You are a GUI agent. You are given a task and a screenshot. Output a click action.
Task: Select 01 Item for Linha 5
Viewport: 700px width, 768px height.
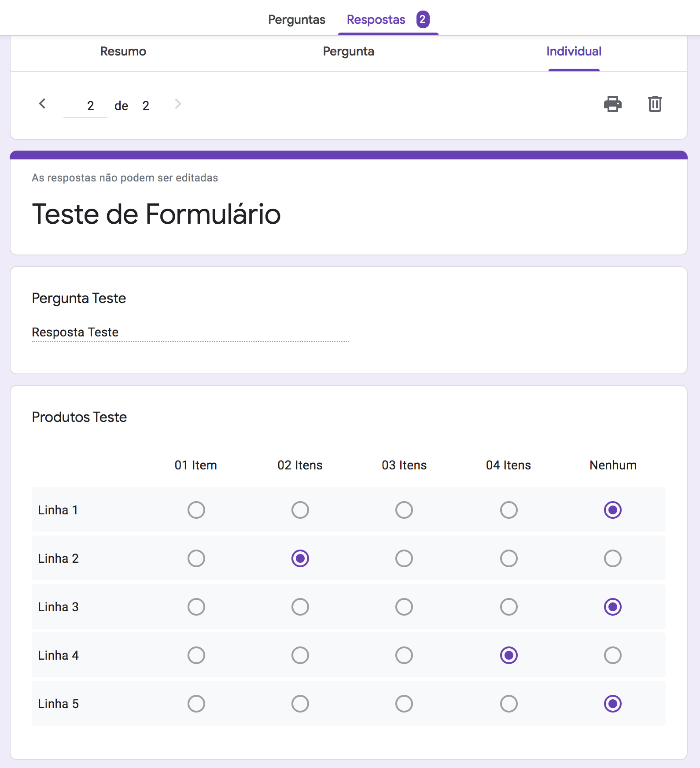[196, 704]
